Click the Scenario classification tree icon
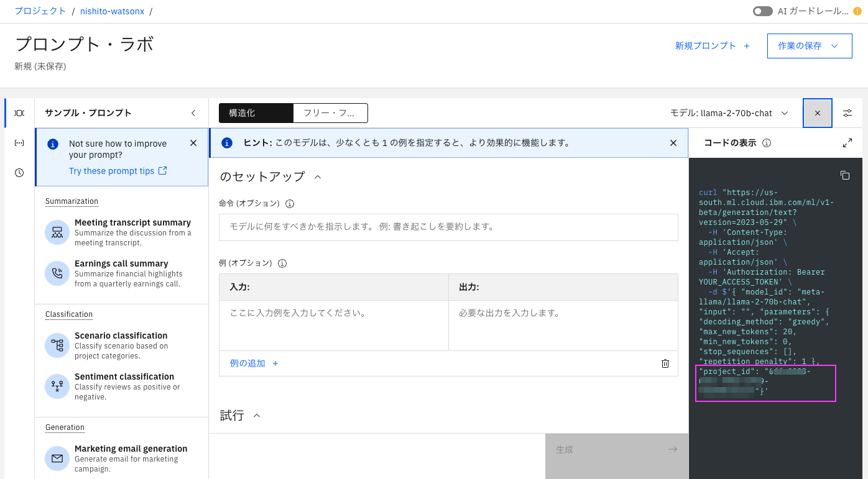The width and height of the screenshot is (868, 479). click(x=57, y=345)
